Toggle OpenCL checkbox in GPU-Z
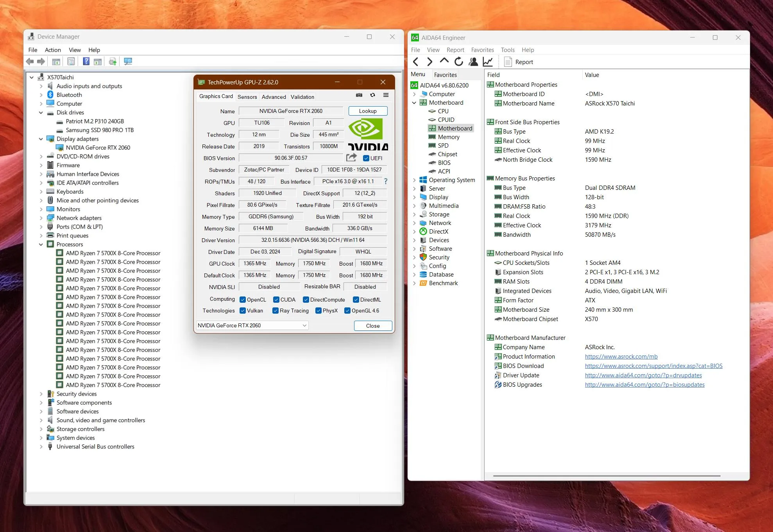This screenshot has width=773, height=532. click(243, 300)
